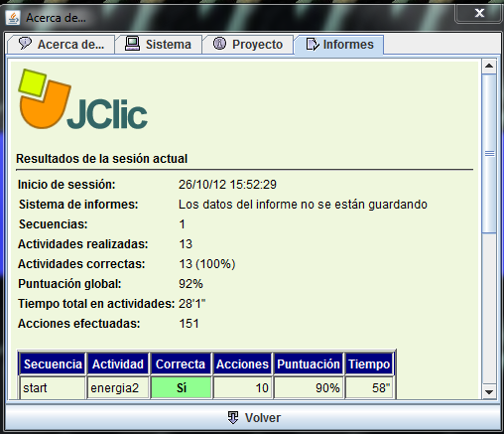
Task: Select the Informes tab
Action: pyautogui.click(x=339, y=45)
